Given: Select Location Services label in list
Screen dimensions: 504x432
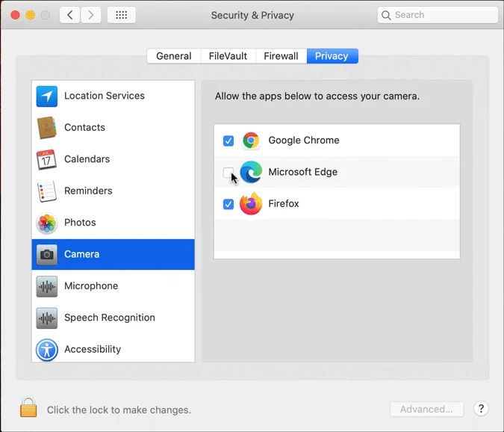Looking at the screenshot, I should 105,96.
